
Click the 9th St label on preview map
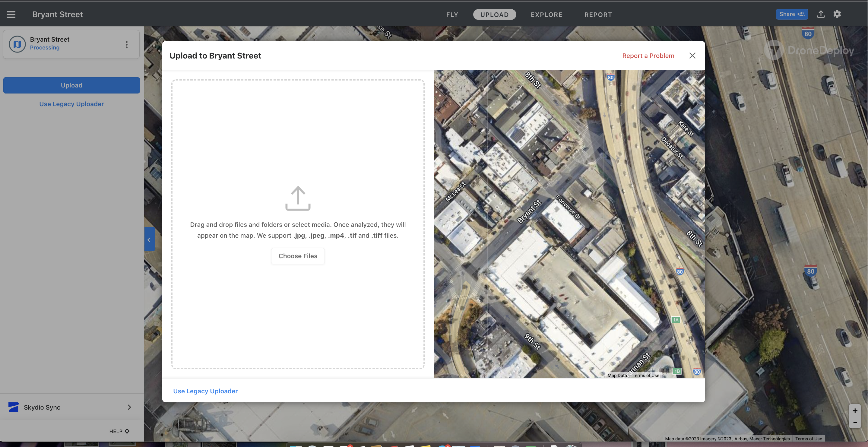click(532, 341)
